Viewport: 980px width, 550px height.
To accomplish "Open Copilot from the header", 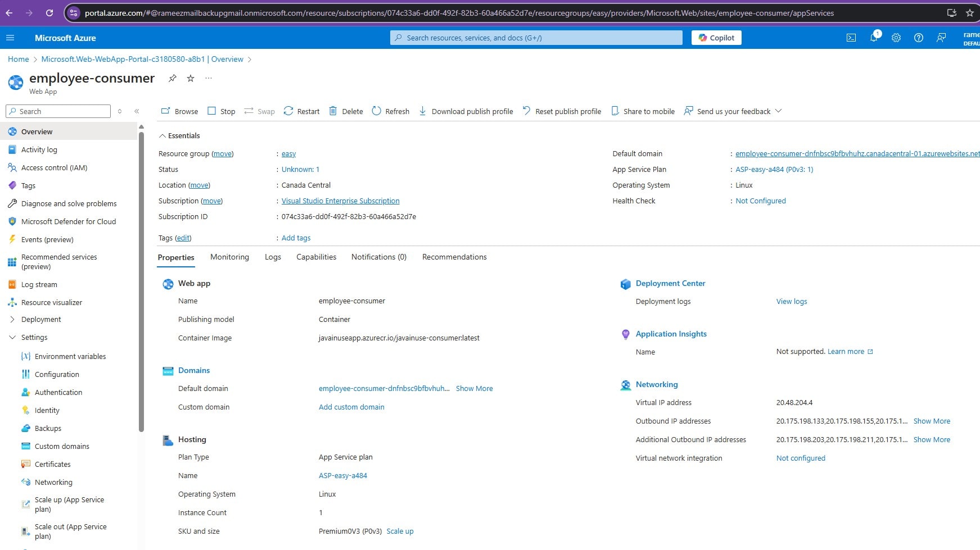I will coord(716,38).
